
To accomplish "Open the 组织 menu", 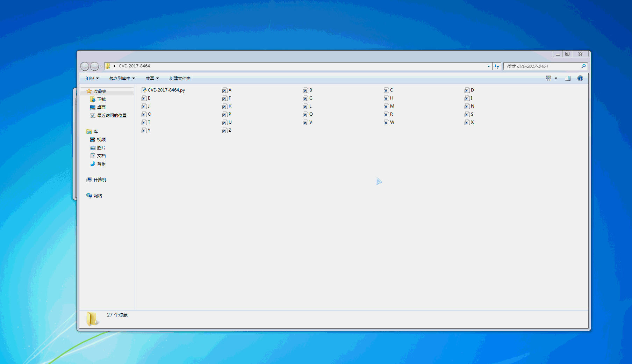I will tap(92, 78).
